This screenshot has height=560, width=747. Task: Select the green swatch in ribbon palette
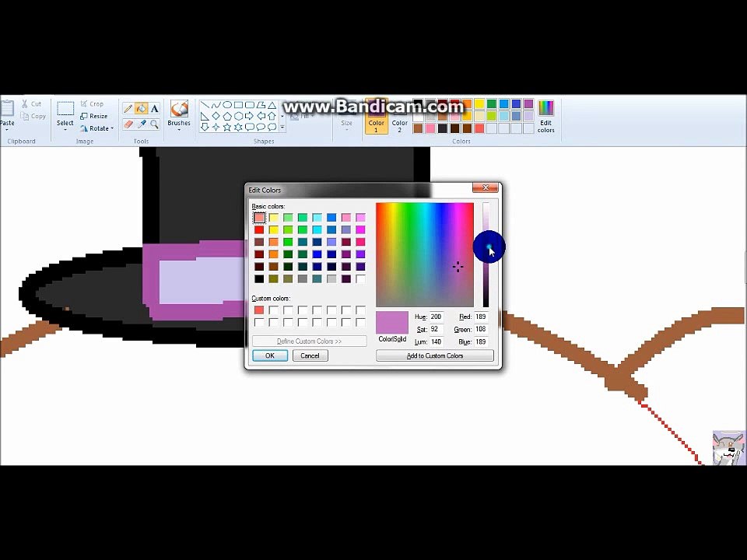492,103
